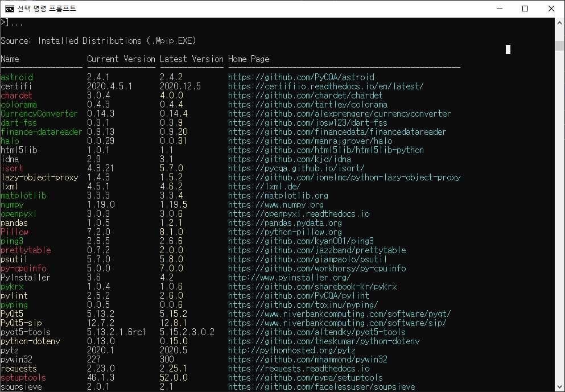Click the finance-datareader package name
The width and height of the screenshot is (565, 392).
[41, 132]
